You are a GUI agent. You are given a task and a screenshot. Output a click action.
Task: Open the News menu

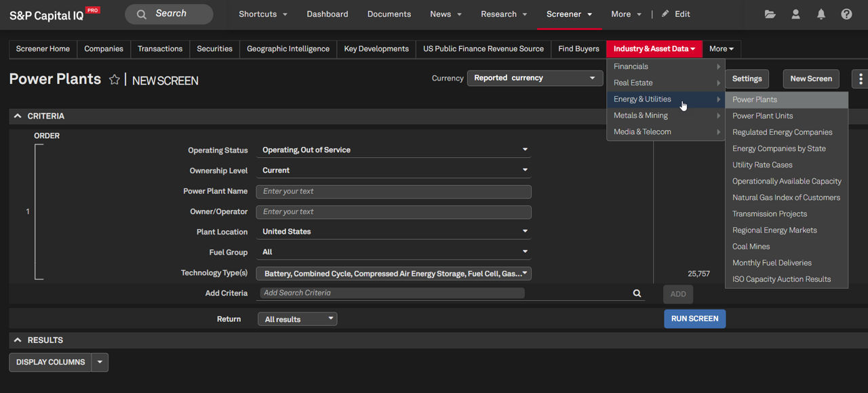(446, 14)
